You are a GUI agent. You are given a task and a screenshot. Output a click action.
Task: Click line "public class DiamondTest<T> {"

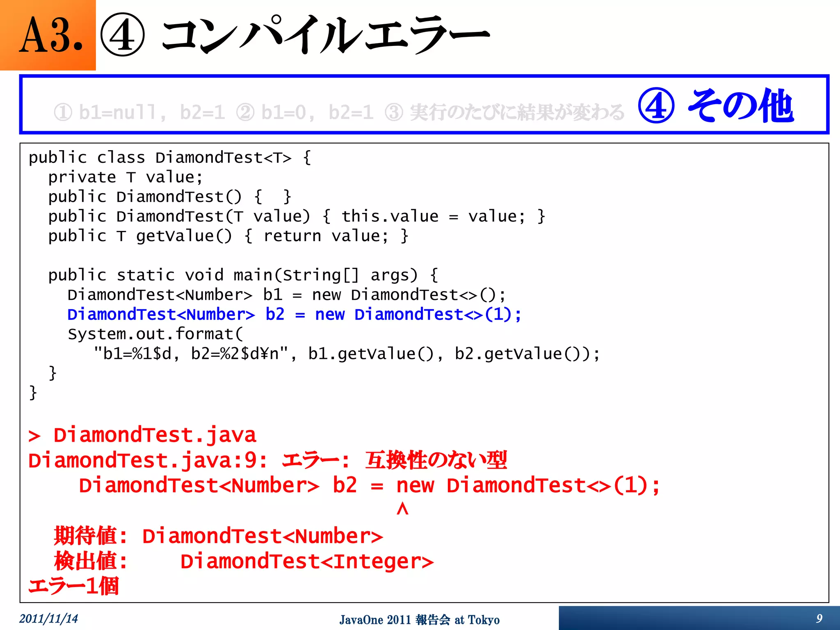coord(170,157)
